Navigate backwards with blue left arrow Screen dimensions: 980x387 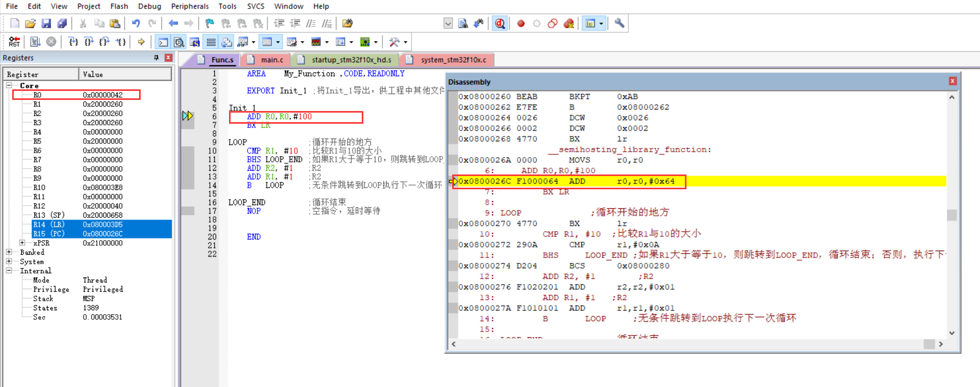tap(173, 23)
